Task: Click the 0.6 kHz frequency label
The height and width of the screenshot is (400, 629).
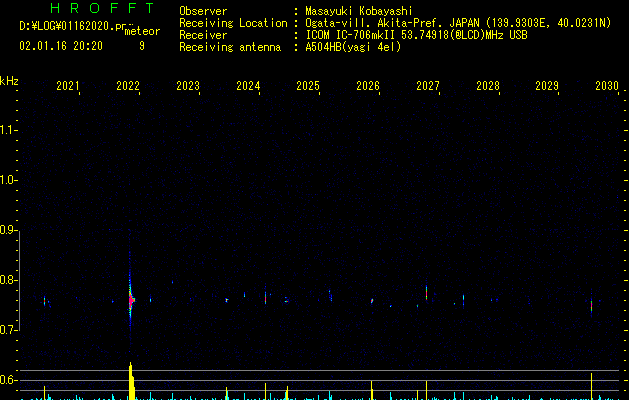Action: pyautogui.click(x=9, y=380)
